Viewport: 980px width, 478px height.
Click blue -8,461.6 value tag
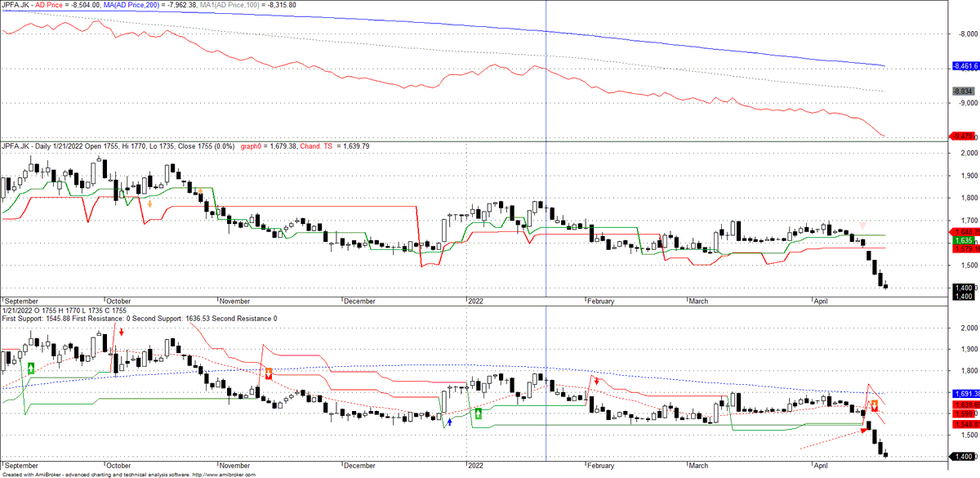tap(964, 65)
